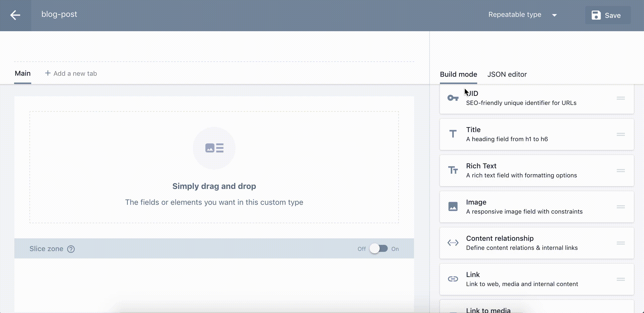Click the Image field drag handle

tap(621, 207)
